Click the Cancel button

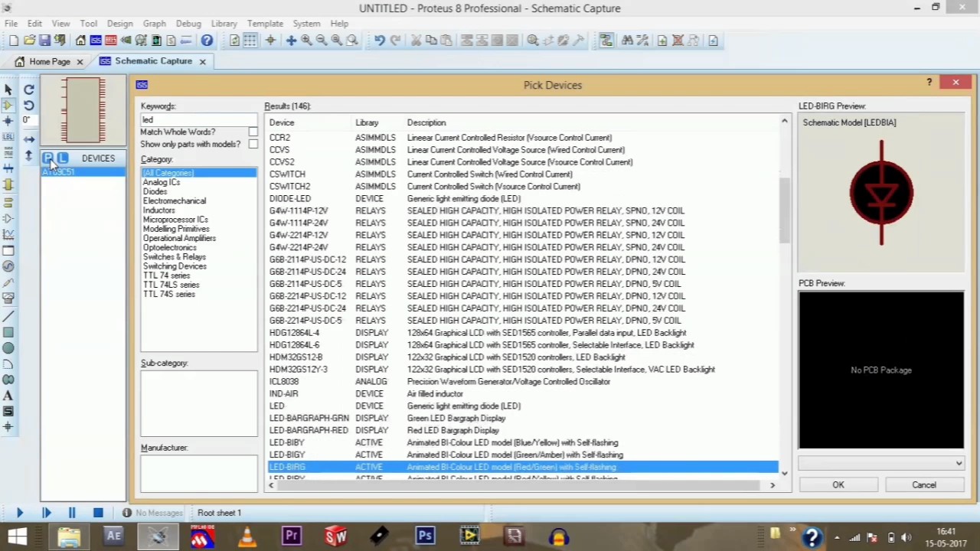tap(924, 485)
